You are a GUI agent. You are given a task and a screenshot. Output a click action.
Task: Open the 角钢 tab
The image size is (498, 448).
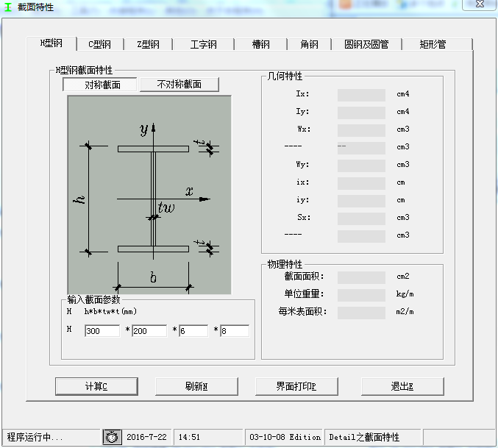(310, 44)
